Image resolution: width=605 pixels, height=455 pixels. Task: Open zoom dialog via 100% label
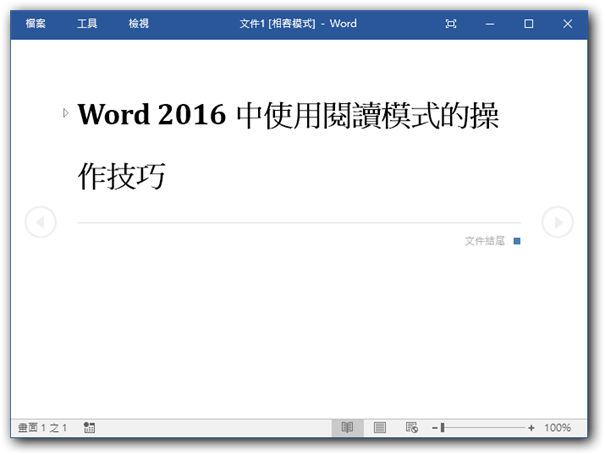tap(557, 428)
